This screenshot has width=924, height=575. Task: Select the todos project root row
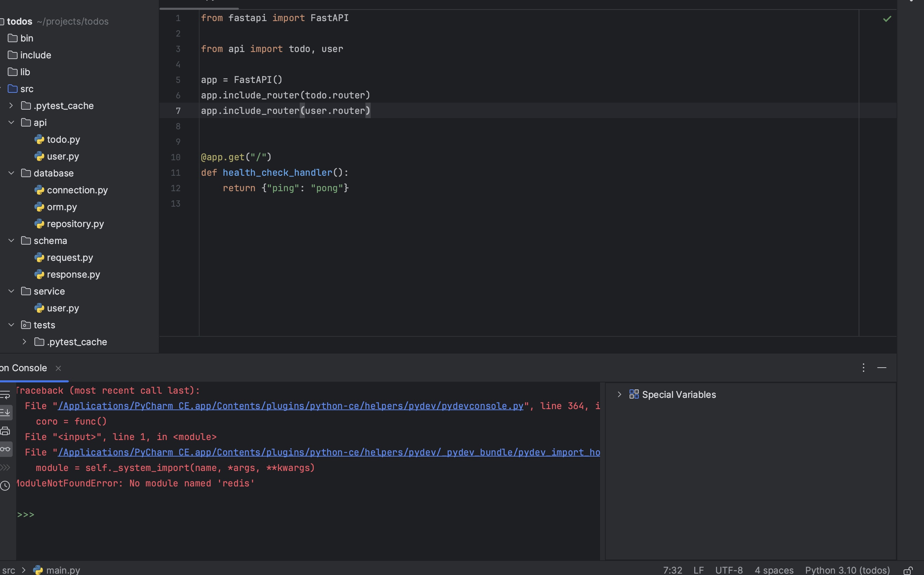79,21
